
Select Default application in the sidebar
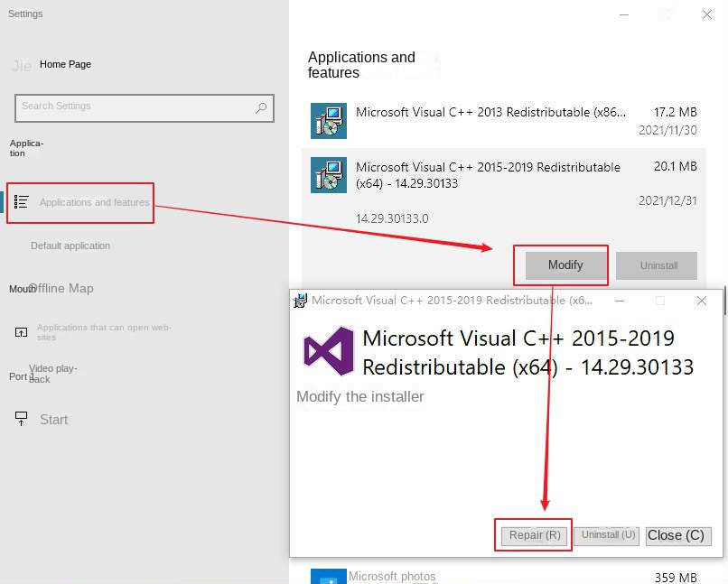coord(70,246)
